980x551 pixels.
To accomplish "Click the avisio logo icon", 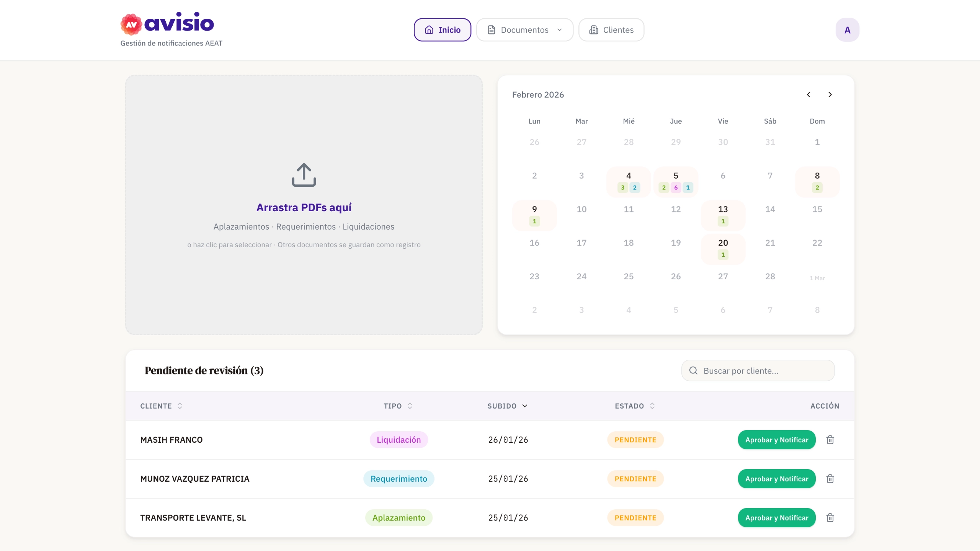I will point(132,24).
